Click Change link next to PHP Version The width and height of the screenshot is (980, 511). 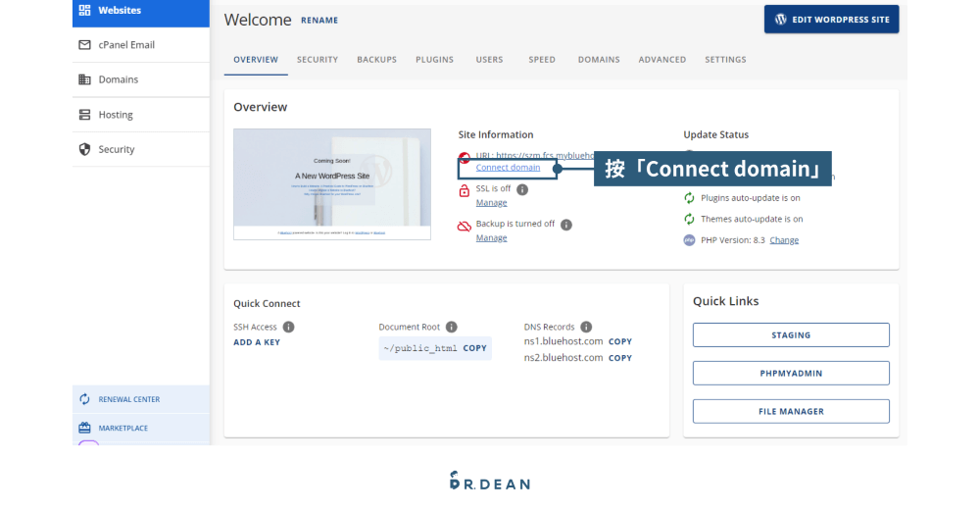[x=784, y=240]
